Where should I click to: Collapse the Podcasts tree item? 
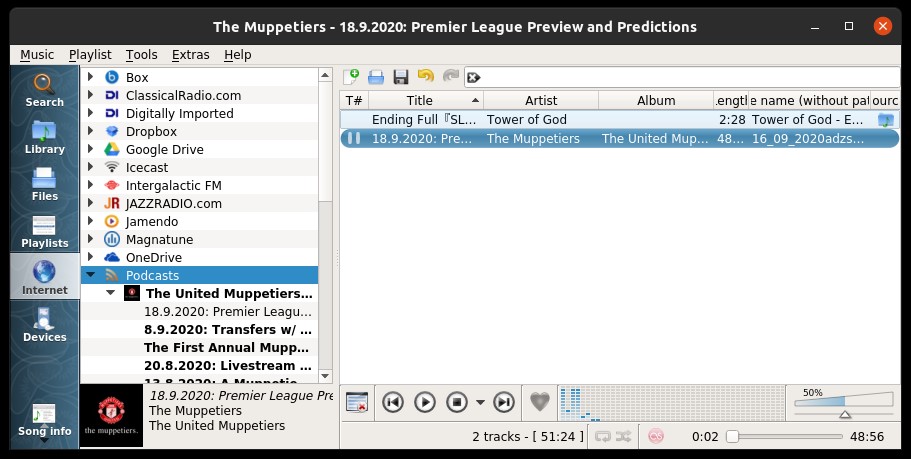pyautogui.click(x=90, y=275)
